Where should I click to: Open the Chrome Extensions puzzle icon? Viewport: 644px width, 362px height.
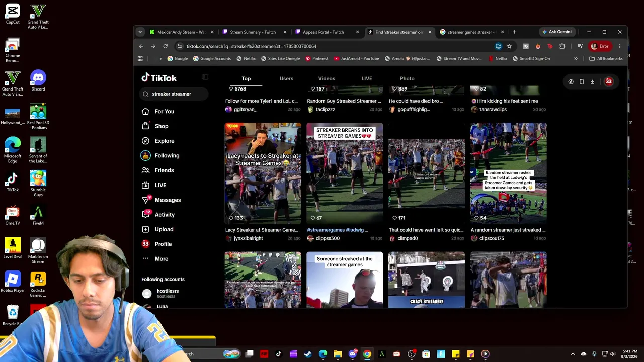click(562, 46)
